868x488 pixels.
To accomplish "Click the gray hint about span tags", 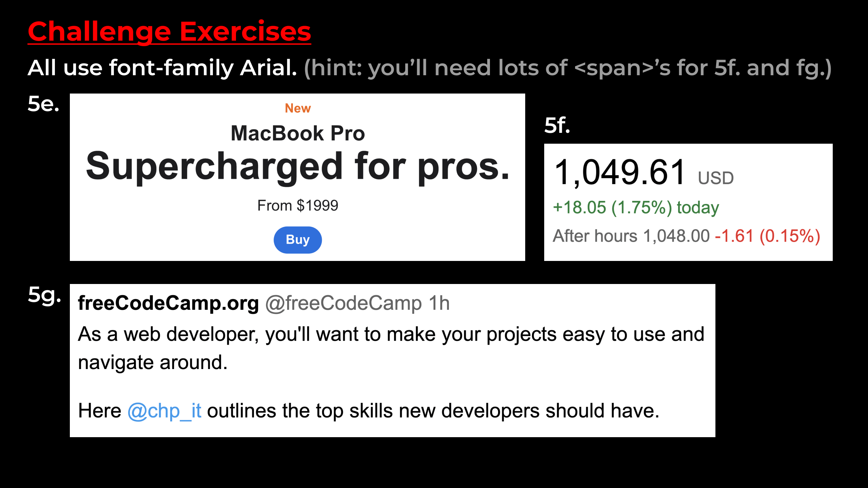I will click(x=568, y=68).
